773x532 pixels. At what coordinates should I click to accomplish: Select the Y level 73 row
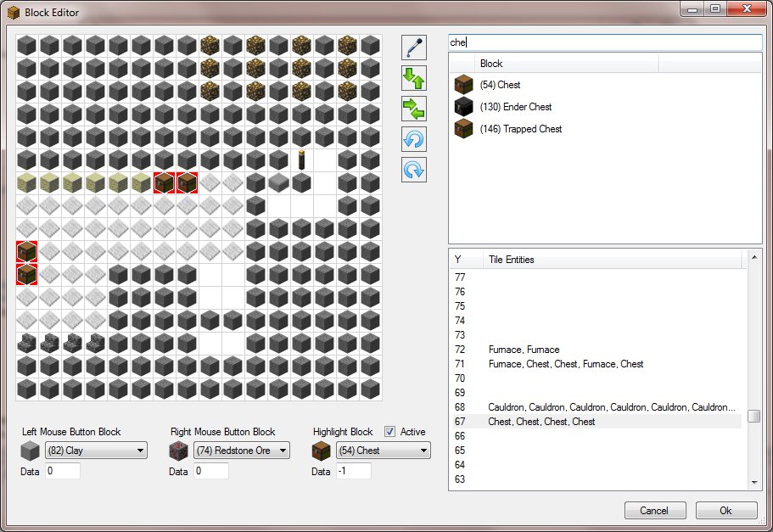click(x=597, y=335)
